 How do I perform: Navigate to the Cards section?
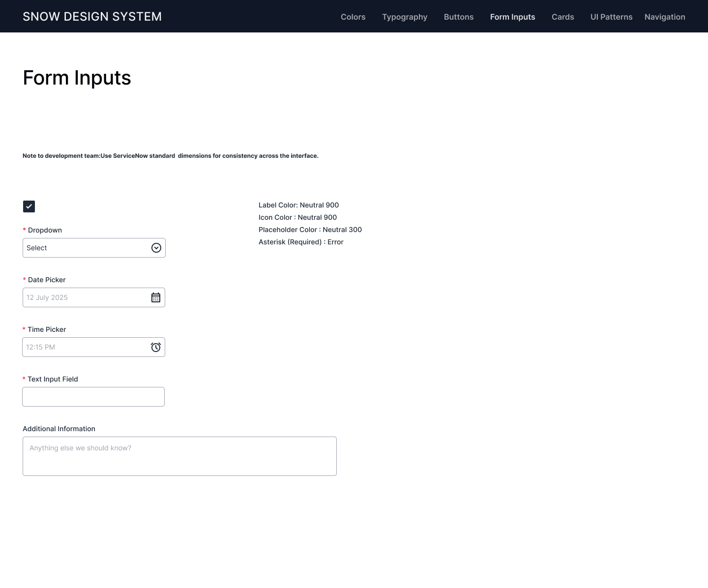click(562, 17)
